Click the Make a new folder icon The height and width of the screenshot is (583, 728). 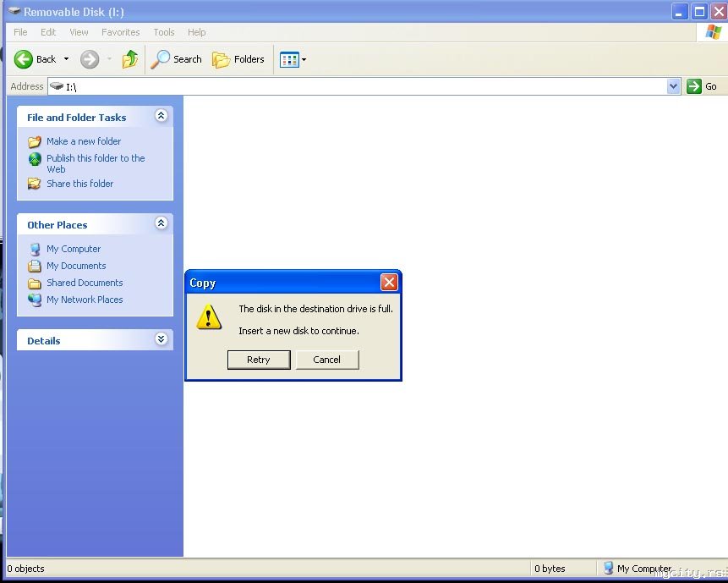(x=35, y=141)
